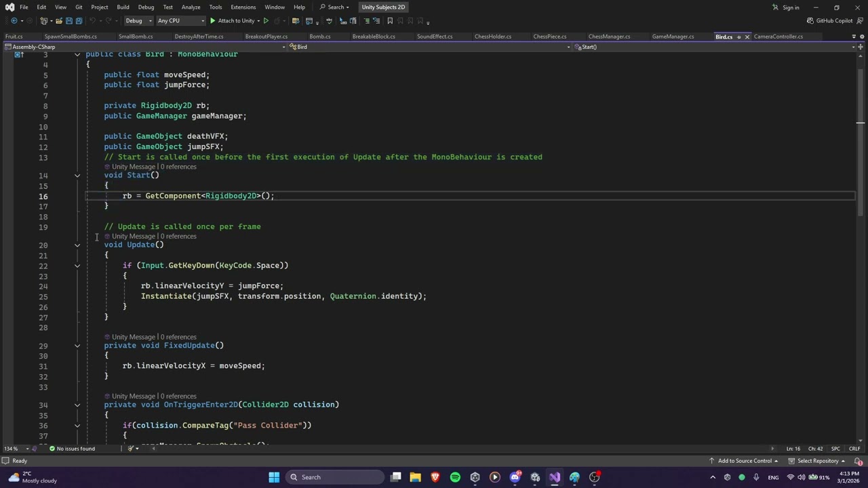Click the microphone icon in system tray
Viewport: 868px width, 488px height.
point(756,477)
